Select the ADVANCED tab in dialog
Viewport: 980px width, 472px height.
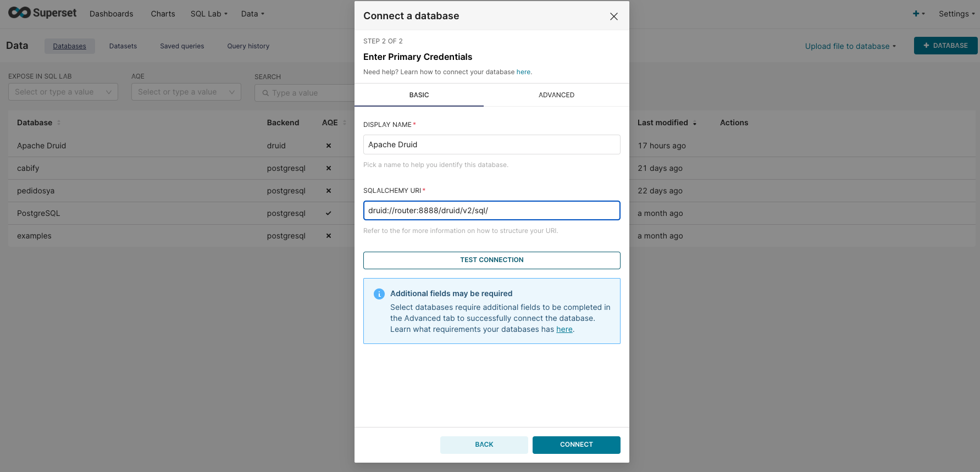click(556, 95)
